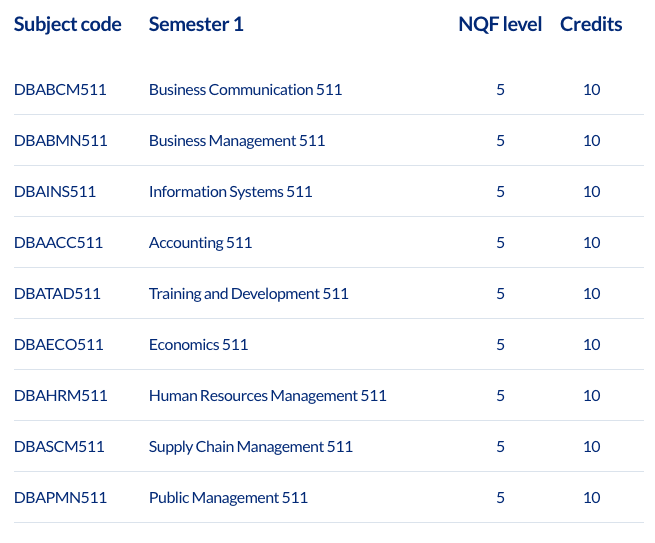
Task: Click credits value in DBAPMN511 row
Action: pyautogui.click(x=592, y=497)
